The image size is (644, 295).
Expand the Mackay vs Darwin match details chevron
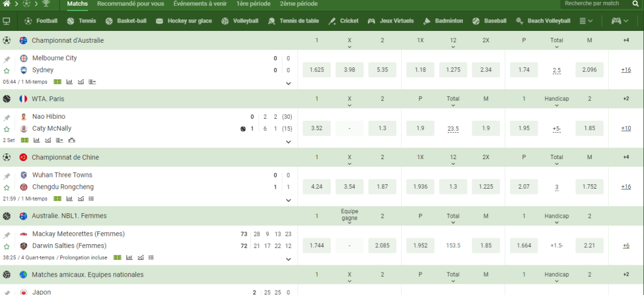click(x=288, y=259)
